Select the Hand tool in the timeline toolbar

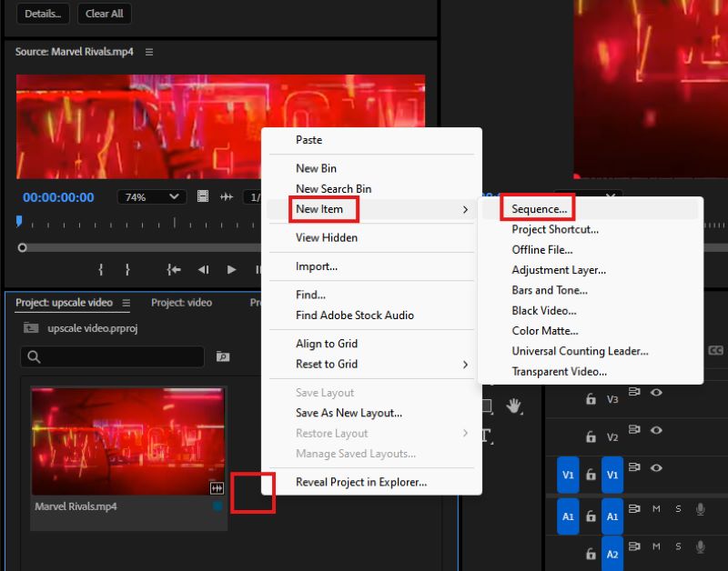pos(514,406)
